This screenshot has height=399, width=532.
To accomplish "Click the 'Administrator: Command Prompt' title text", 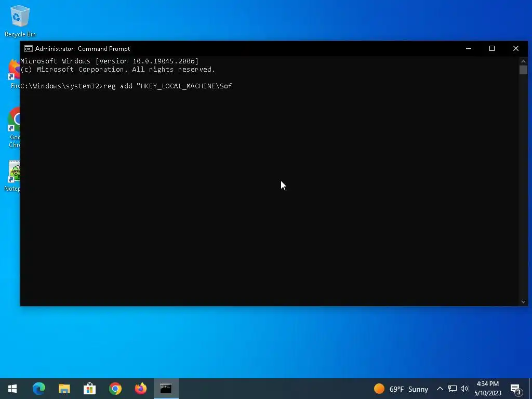I will click(83, 49).
